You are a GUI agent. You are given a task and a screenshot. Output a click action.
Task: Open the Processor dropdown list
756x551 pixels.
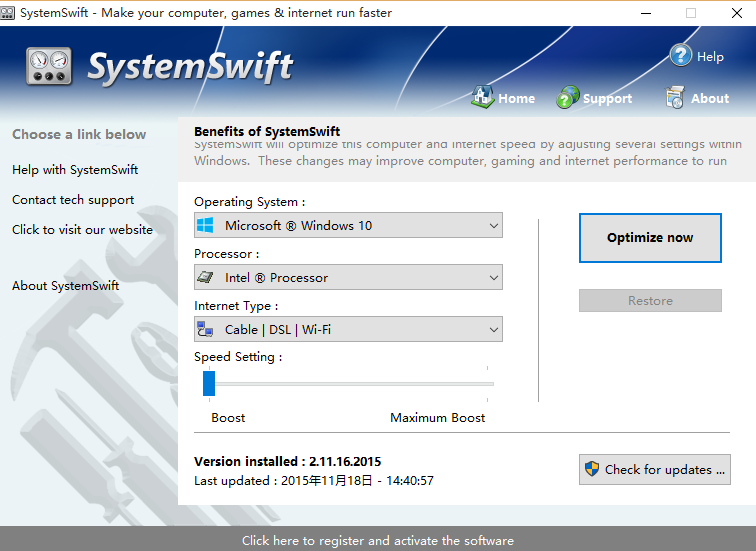point(493,278)
